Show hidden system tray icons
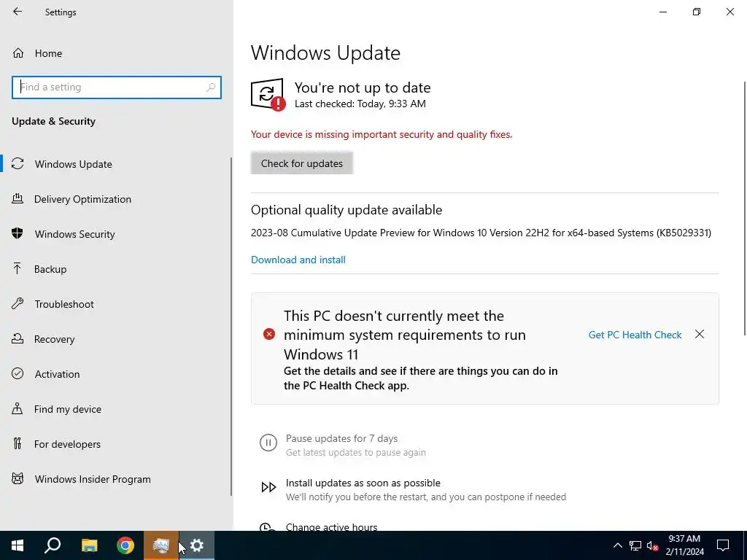The image size is (747, 560). tap(617, 545)
